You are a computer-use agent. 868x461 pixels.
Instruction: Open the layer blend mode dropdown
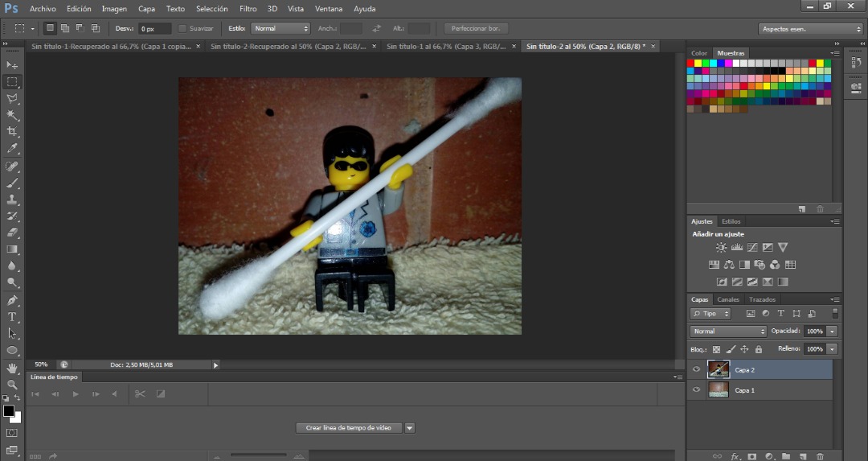tap(728, 331)
